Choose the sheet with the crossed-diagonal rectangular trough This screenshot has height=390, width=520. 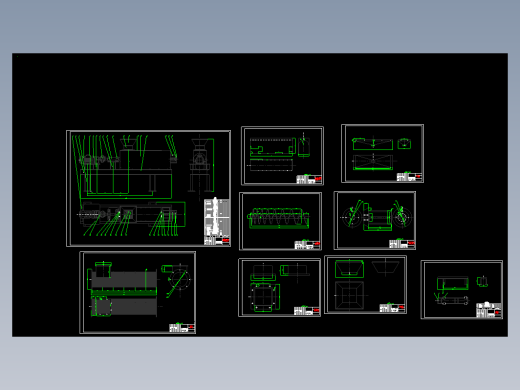point(382,153)
